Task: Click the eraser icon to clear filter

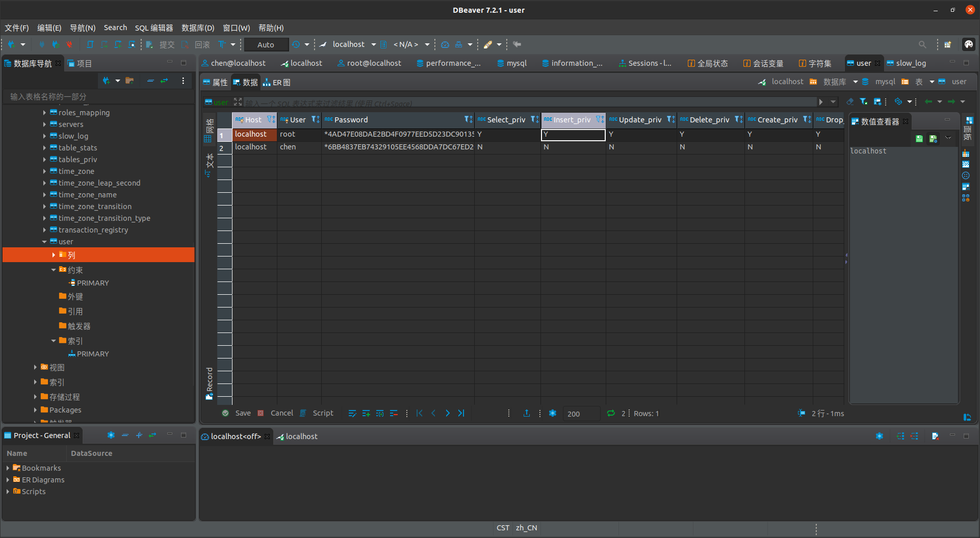Action: pos(849,101)
